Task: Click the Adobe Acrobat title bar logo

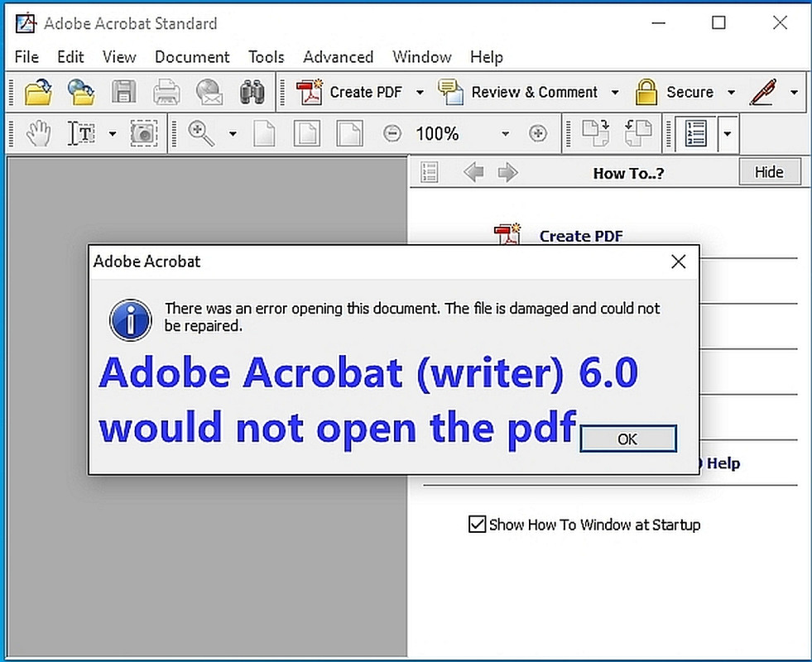Action: pos(26,23)
